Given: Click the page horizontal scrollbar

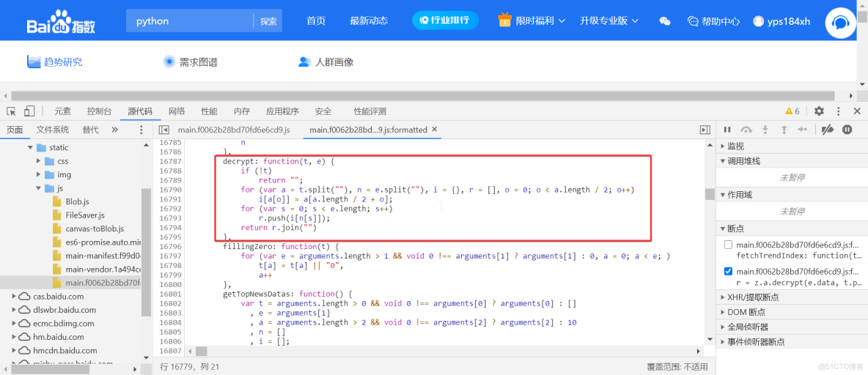Looking at the screenshot, I should coord(422,96).
